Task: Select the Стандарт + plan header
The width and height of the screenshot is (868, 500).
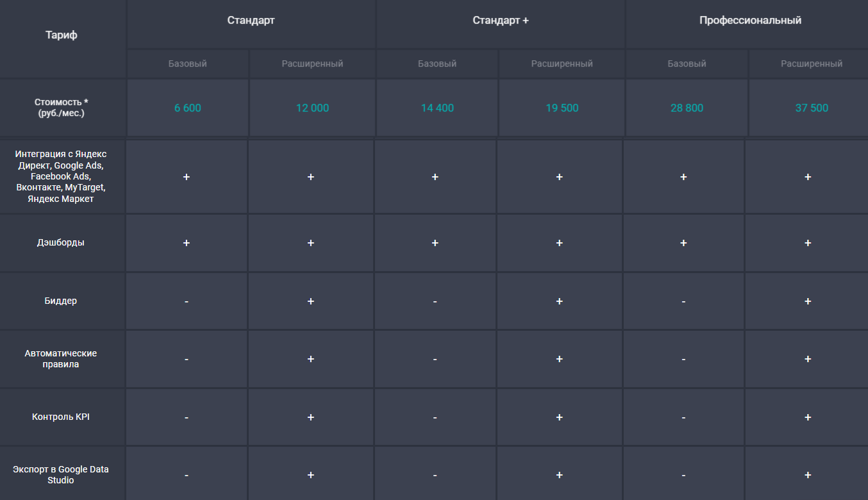Action: coord(501,21)
